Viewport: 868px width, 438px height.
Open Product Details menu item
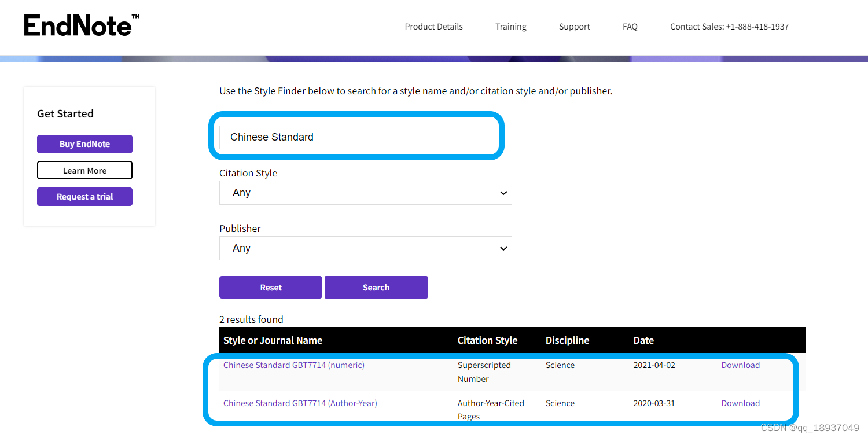coord(433,27)
